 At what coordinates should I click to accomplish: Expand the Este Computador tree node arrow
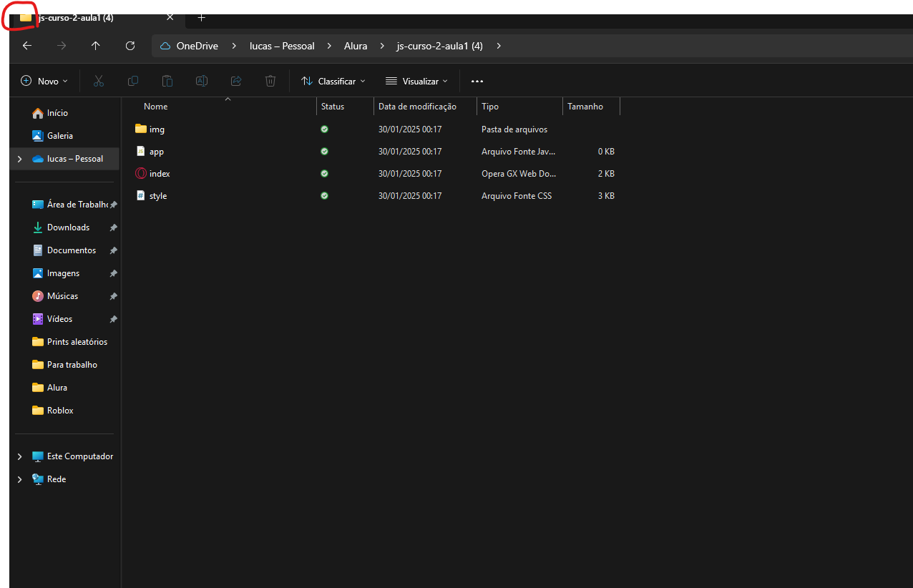click(x=19, y=456)
